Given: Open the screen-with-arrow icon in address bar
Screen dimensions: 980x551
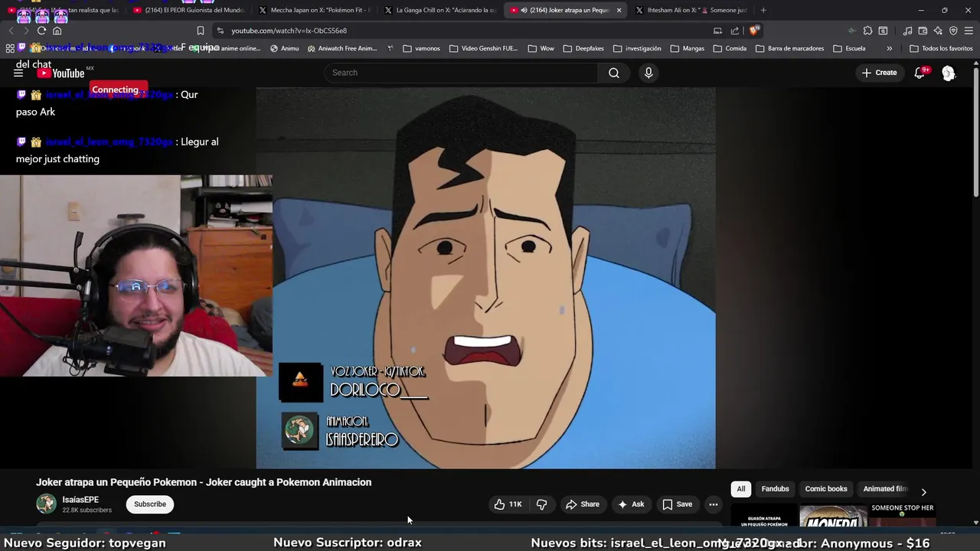Looking at the screenshot, I should click(717, 31).
